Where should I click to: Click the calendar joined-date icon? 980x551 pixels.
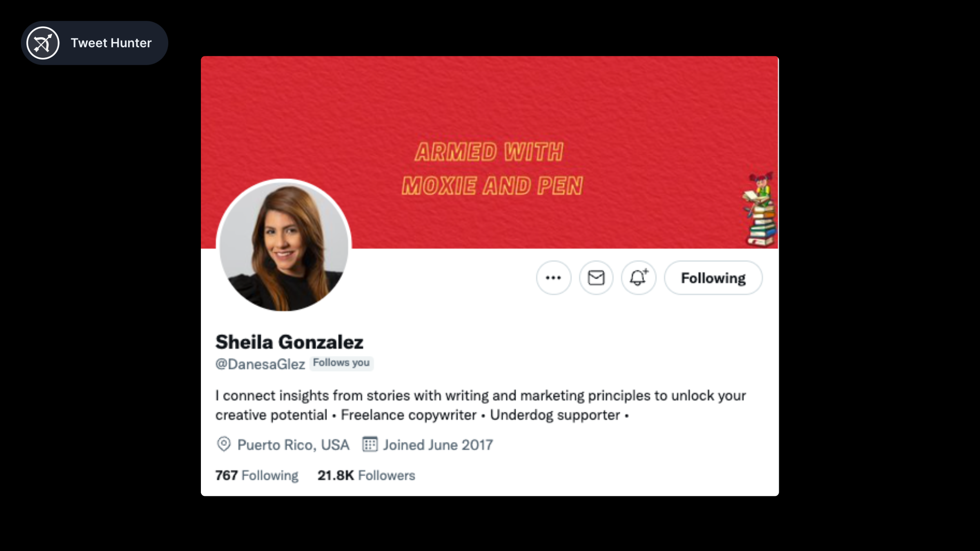(x=370, y=444)
